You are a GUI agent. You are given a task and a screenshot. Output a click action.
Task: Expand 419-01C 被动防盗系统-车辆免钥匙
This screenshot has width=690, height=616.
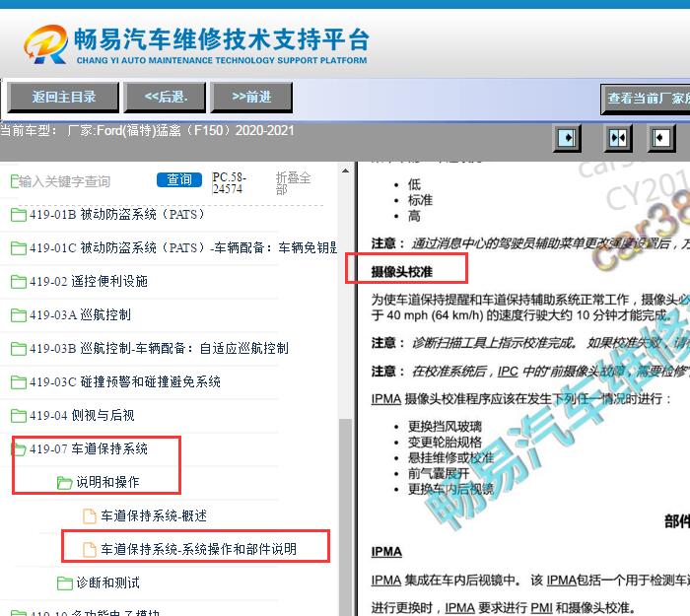coord(183,247)
